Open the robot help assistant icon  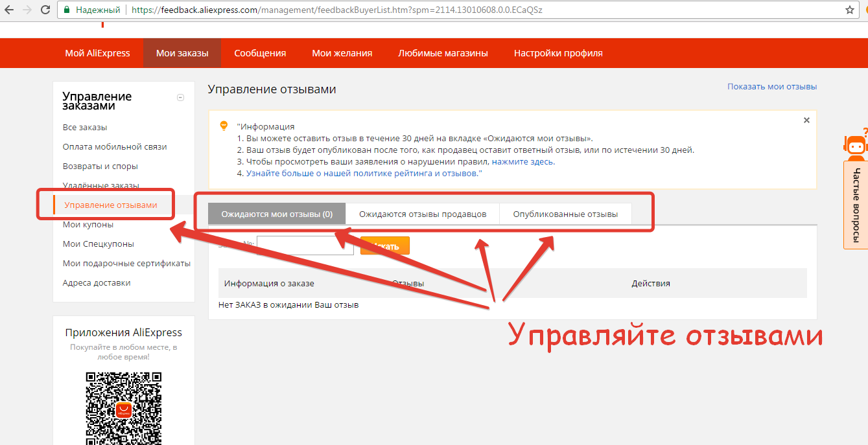[856, 145]
